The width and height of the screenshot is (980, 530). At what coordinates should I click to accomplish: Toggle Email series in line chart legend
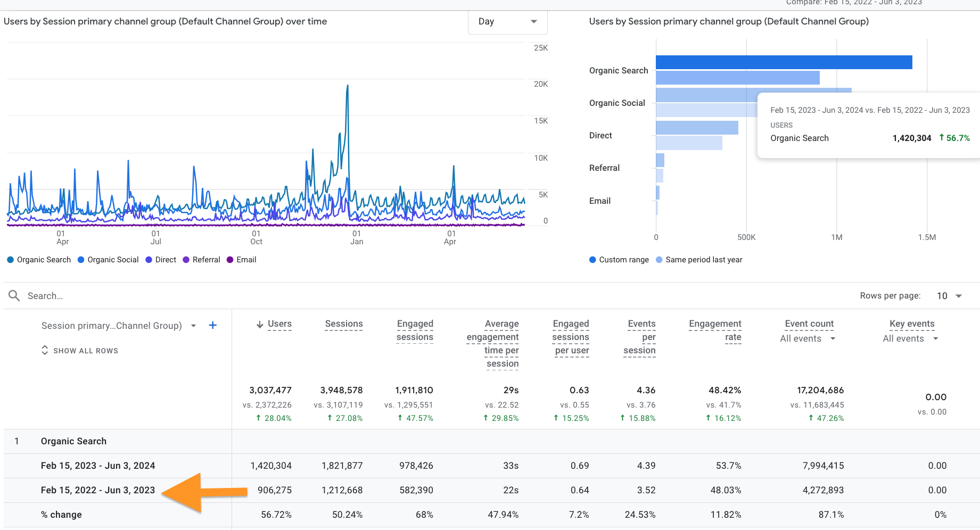click(x=242, y=260)
